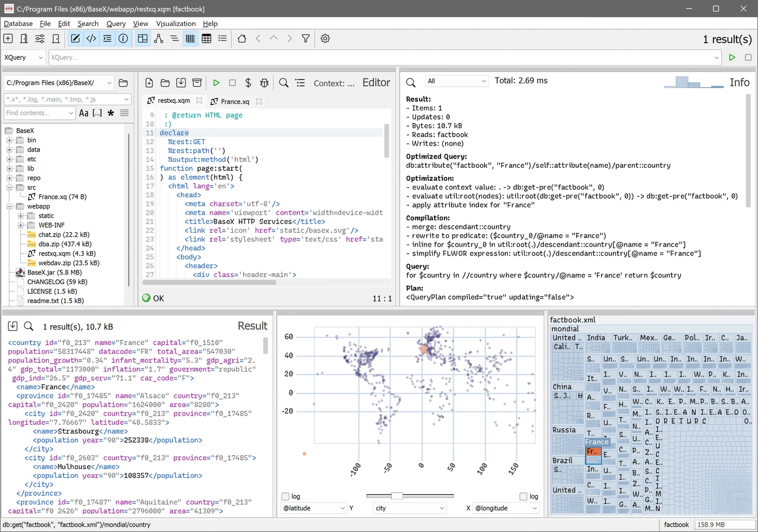The width and height of the screenshot is (758, 532).
Task: Open the database properties sliders icon
Action: point(40,38)
